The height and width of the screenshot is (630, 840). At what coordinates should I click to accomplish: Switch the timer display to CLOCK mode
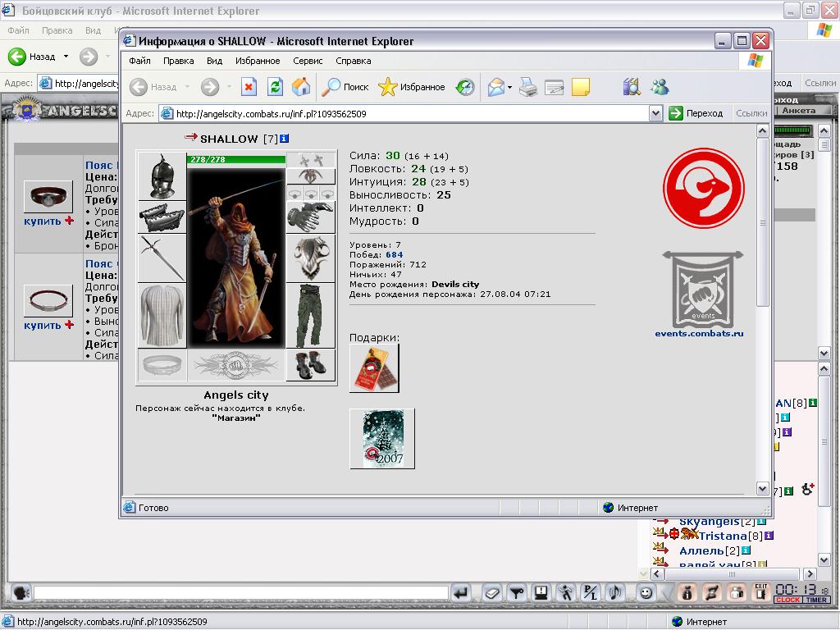pos(787,600)
